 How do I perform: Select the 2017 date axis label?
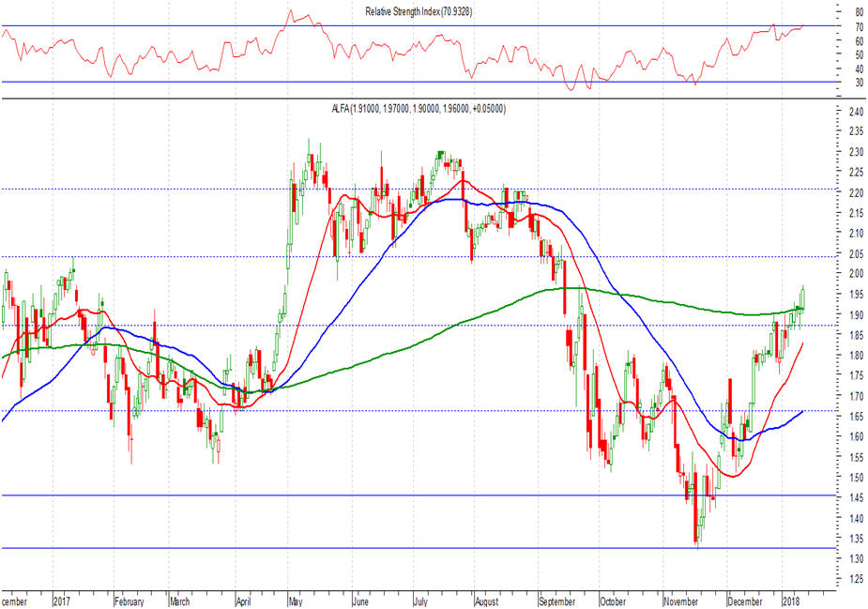62,601
